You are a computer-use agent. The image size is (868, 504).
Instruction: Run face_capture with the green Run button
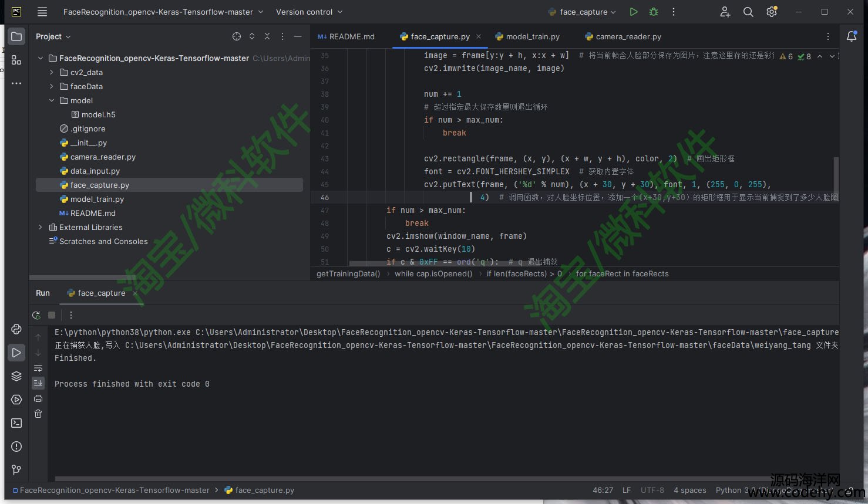click(633, 12)
